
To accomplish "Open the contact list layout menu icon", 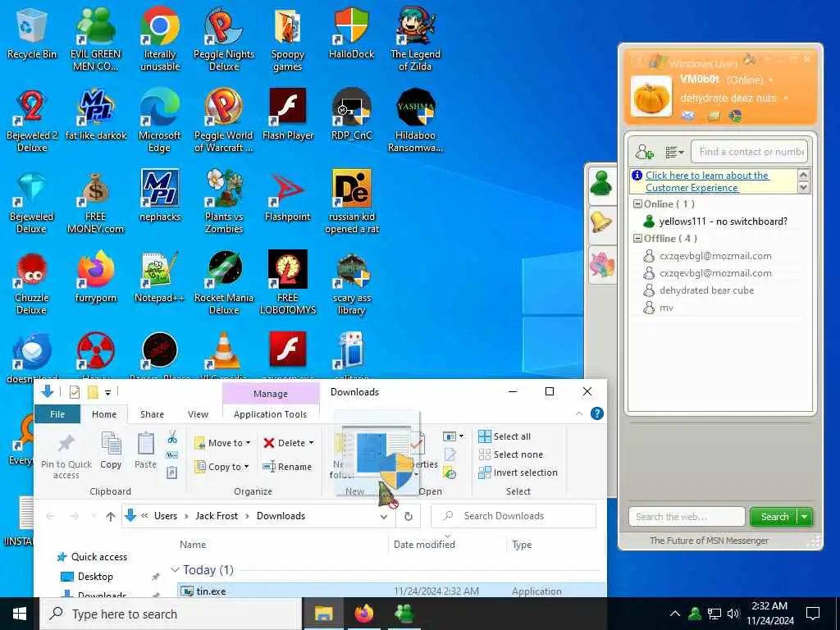I will tap(674, 153).
